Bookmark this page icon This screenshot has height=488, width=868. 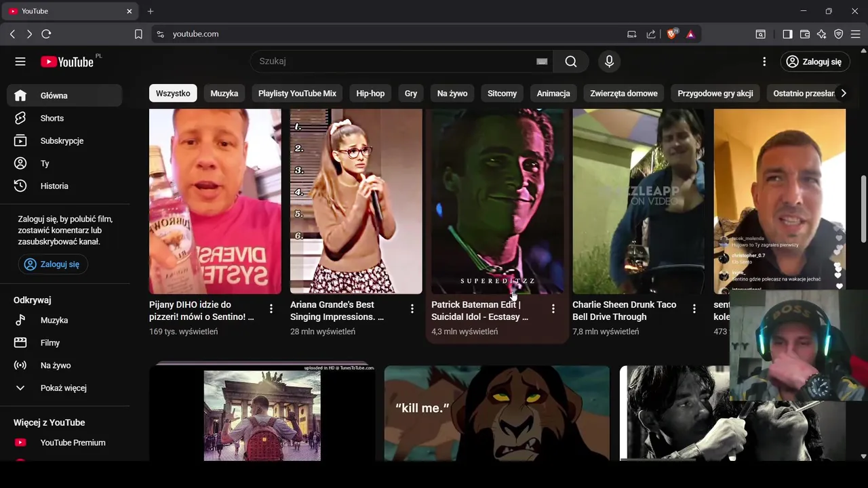138,34
